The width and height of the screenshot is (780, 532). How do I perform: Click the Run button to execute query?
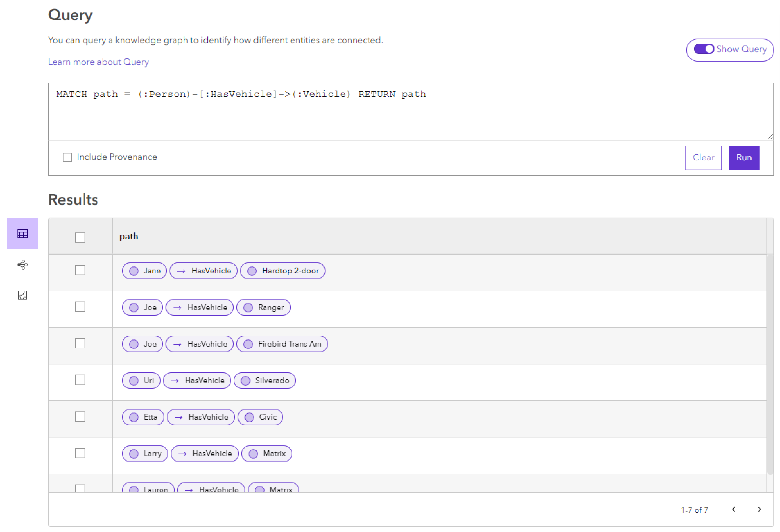pos(744,157)
